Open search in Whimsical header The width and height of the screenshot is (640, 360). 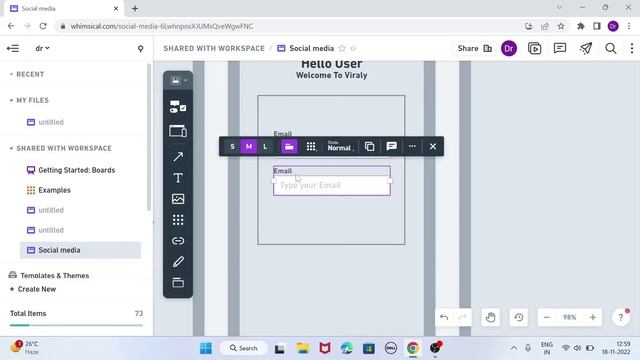click(611, 49)
